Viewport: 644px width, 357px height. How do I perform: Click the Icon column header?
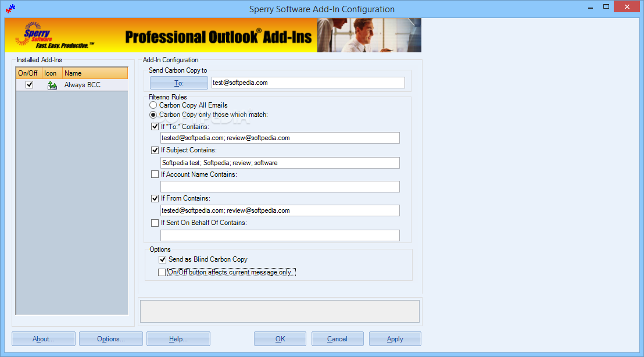click(52, 73)
